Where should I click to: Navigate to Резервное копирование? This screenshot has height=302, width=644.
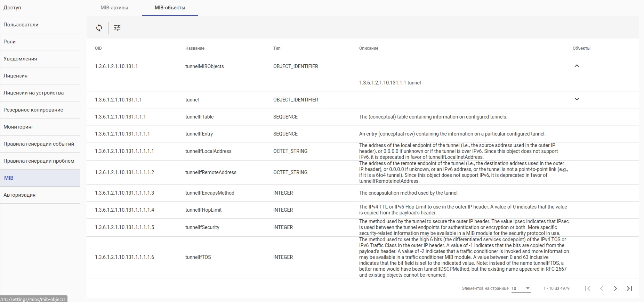pyautogui.click(x=33, y=110)
